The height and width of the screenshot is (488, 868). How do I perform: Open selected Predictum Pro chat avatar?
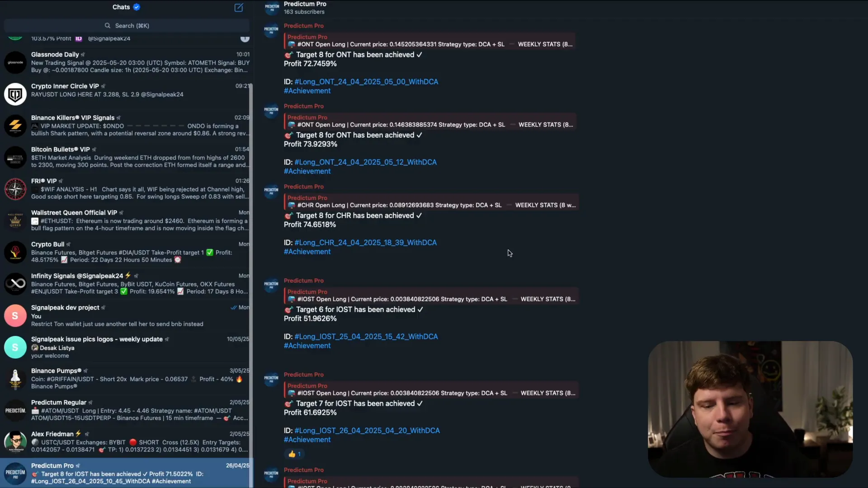coord(15,474)
